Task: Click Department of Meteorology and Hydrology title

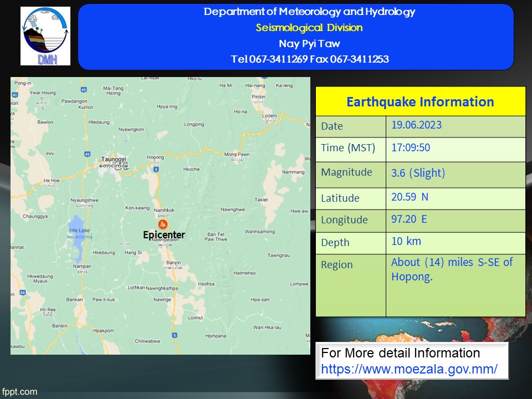Action: click(309, 12)
